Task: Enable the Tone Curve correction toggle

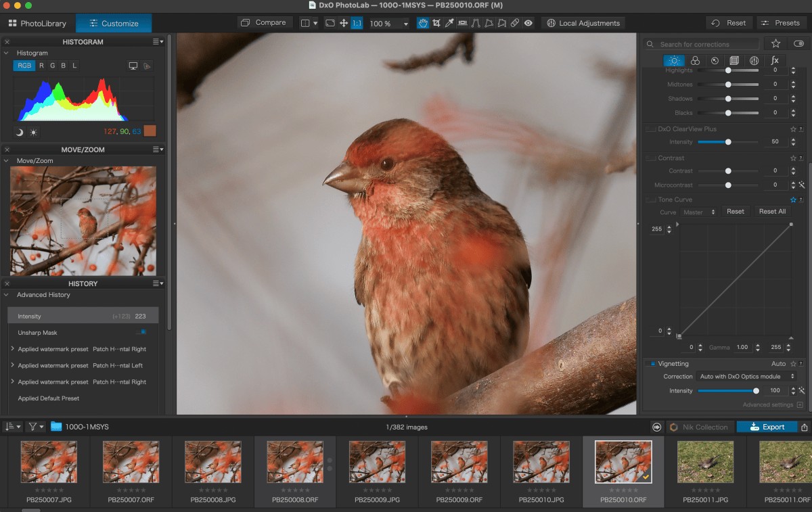Action: click(x=651, y=200)
